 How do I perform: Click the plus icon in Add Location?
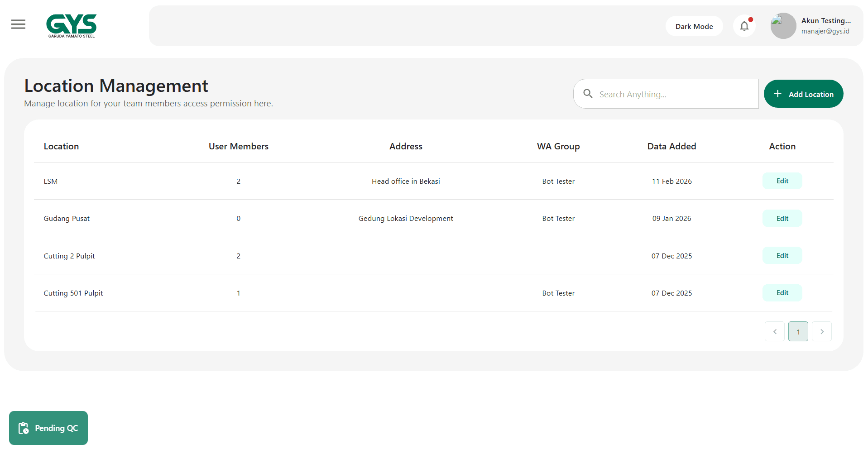point(777,94)
